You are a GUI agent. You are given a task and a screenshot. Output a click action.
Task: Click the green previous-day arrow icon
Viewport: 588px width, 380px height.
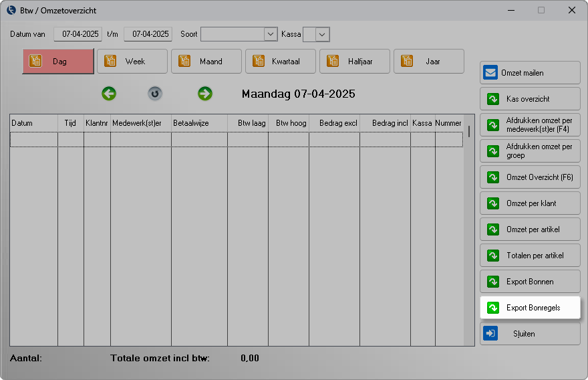pos(109,94)
